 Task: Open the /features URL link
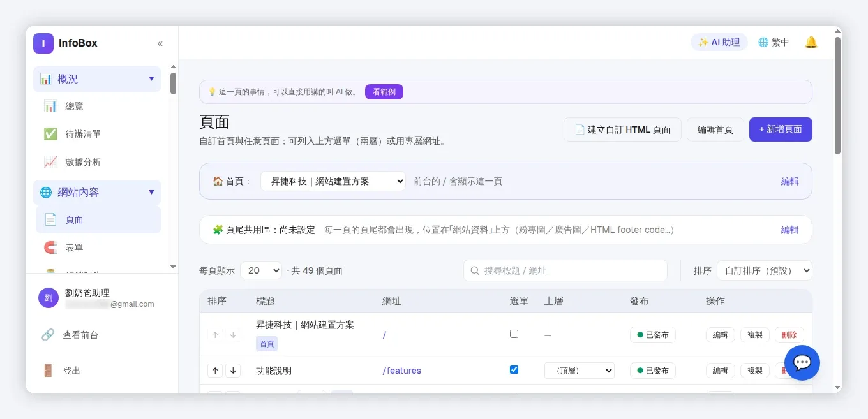402,371
